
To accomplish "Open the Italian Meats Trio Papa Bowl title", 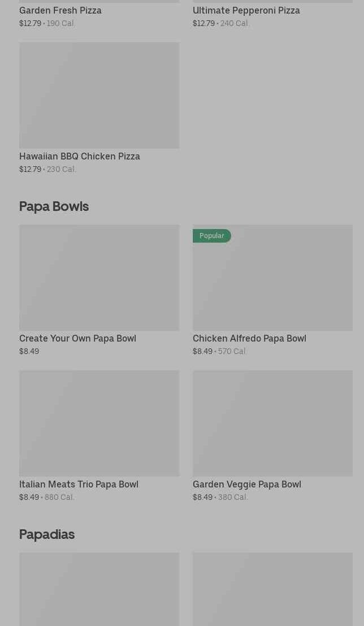I will [x=79, y=484].
